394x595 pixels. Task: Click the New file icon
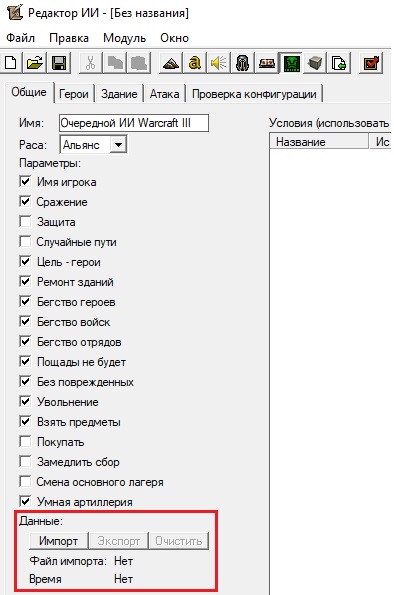(11, 63)
